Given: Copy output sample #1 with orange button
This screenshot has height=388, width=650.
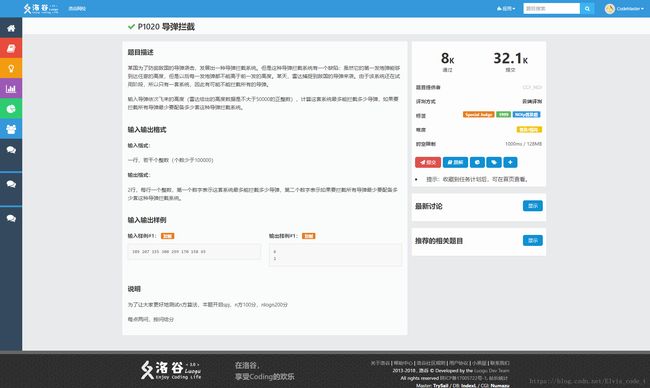Looking at the screenshot, I should 308,236.
